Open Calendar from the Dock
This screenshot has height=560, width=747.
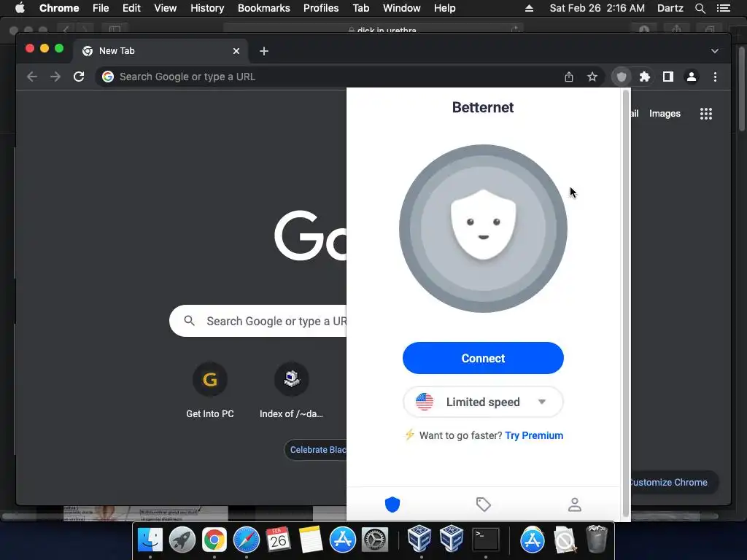click(278, 540)
